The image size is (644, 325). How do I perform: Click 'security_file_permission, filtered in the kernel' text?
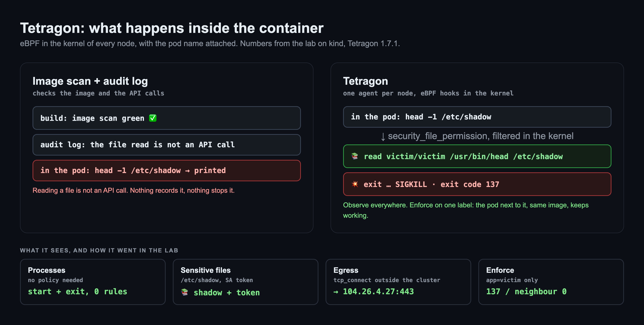(x=480, y=136)
